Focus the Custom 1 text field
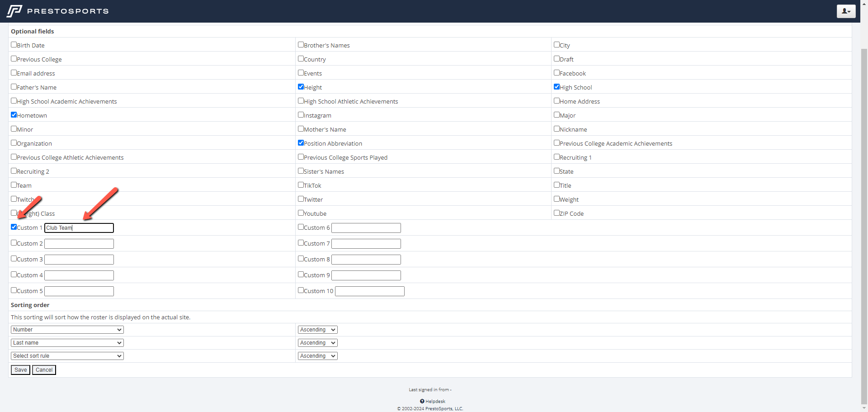 (79, 228)
